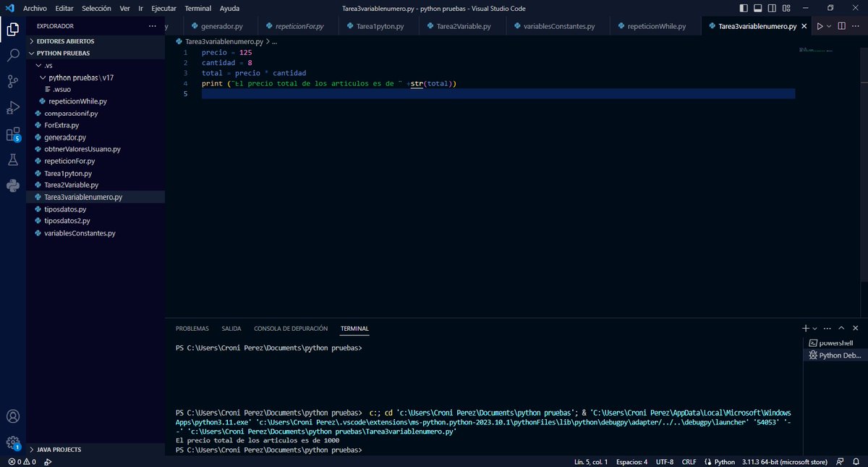Toggle secondary side bar visibility
Screen dimensions: 868x467
(x=773, y=8)
